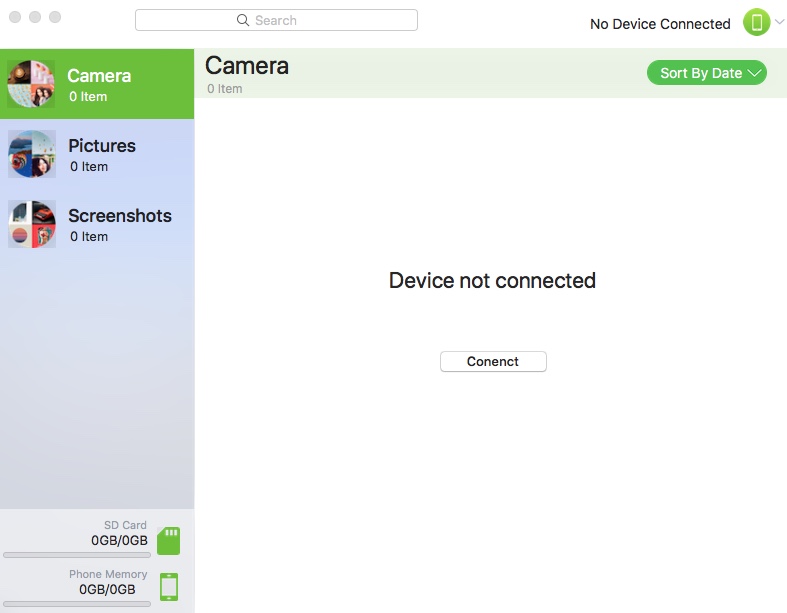Click the green phone device icon
Screen dimensions: 787x613
click(x=756, y=22)
